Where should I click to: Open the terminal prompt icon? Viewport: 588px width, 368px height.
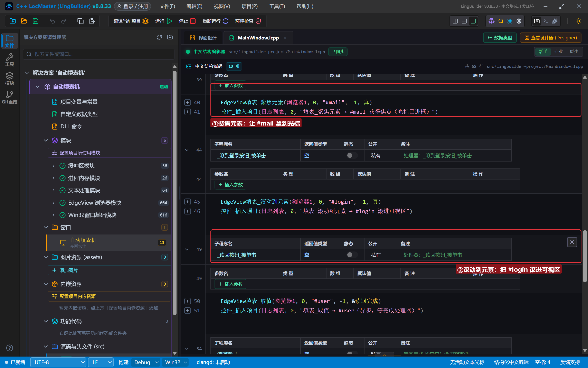[x=546, y=21]
